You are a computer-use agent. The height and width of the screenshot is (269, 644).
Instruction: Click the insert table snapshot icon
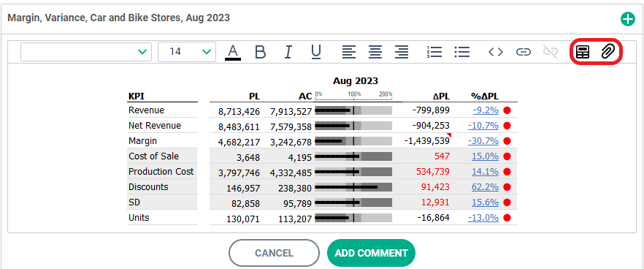pyautogui.click(x=583, y=52)
